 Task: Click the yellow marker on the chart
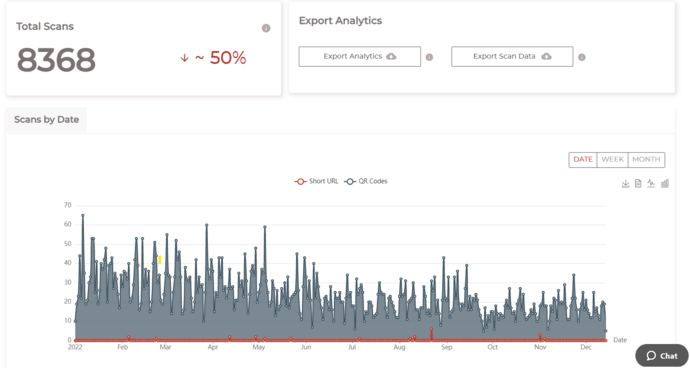160,260
